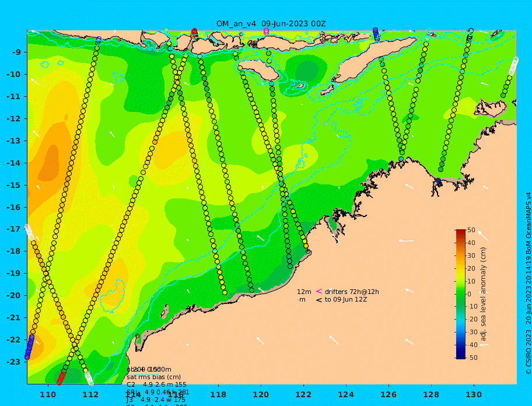Click the vertical CSIRO 2023 copyright text
The width and height of the screenshot is (532, 406).
tap(528, 283)
